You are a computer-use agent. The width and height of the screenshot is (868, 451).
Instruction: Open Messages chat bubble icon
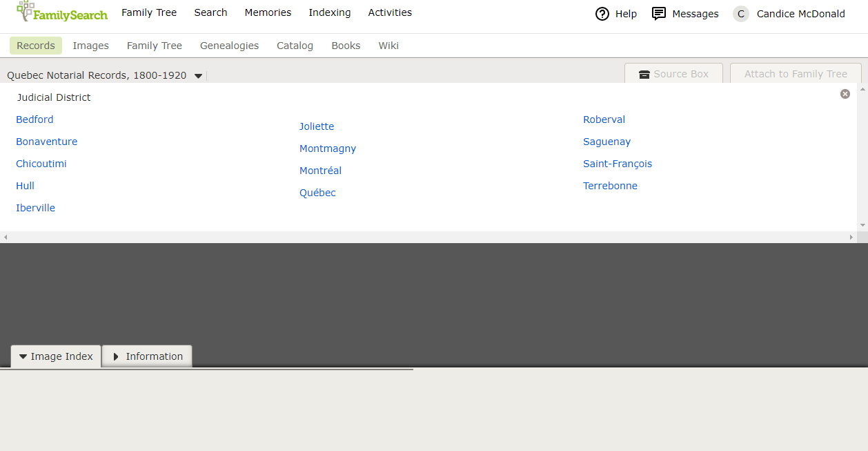tap(659, 14)
